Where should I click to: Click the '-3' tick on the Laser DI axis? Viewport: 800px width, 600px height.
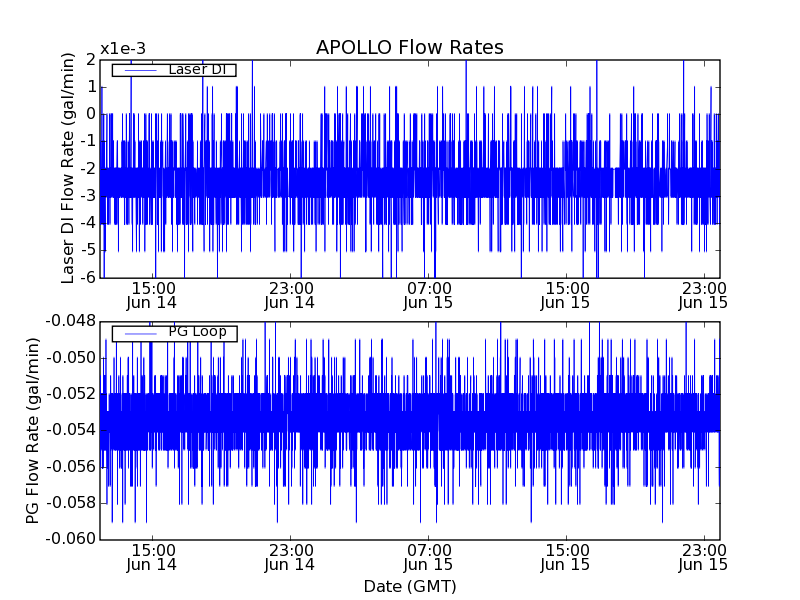(88, 196)
